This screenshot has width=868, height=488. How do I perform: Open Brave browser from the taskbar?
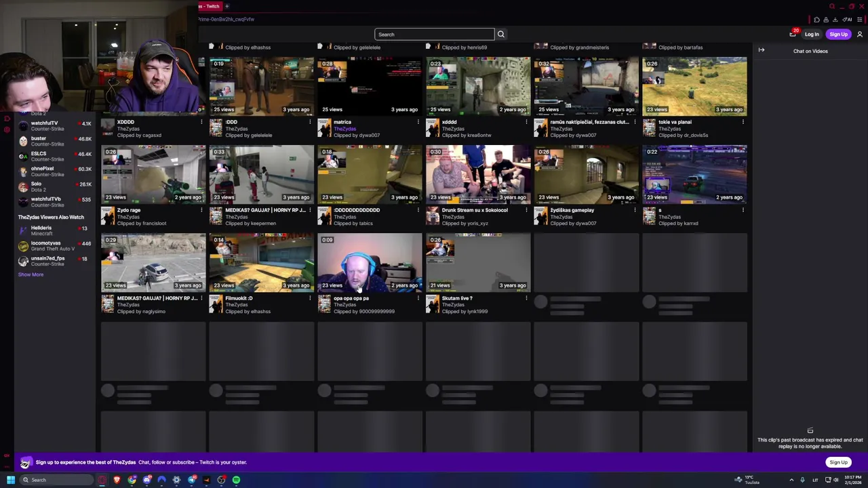117,480
